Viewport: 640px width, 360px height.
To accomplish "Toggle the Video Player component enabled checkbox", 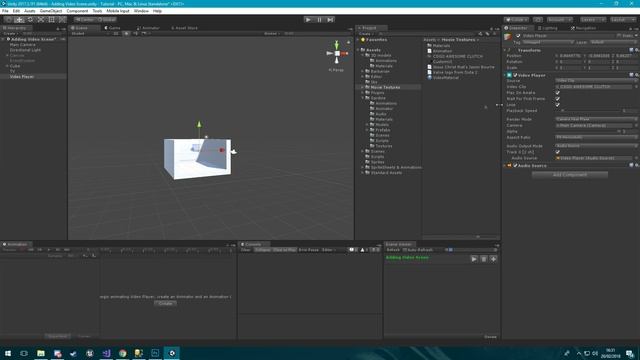I will (515, 75).
